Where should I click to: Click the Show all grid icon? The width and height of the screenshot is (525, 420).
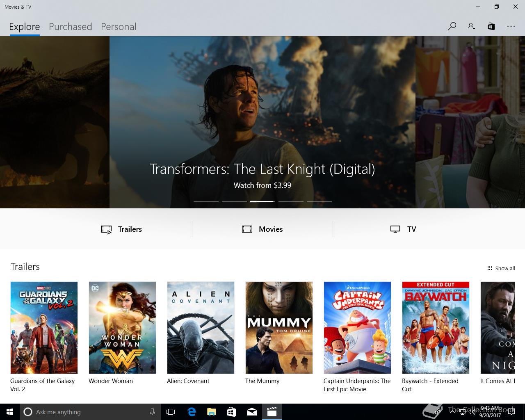(489, 268)
